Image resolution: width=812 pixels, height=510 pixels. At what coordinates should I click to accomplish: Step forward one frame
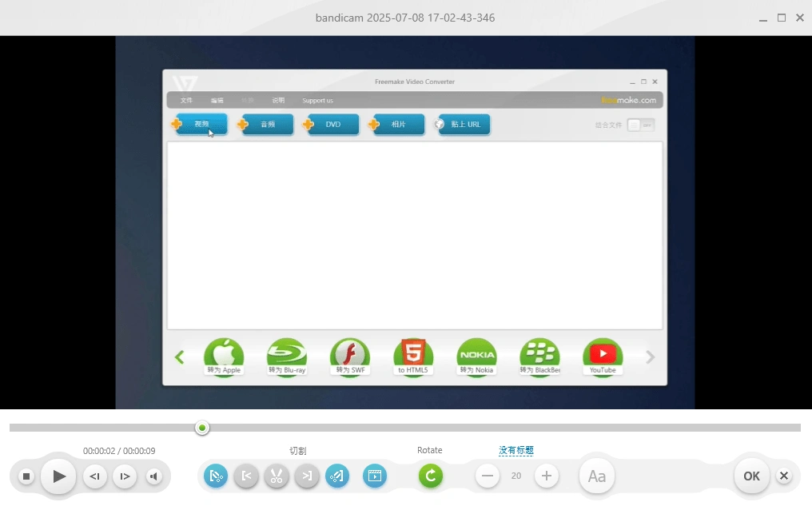click(x=125, y=476)
